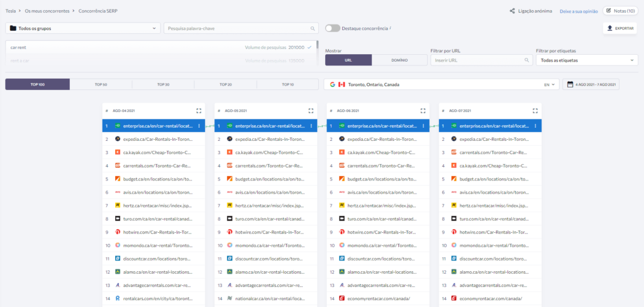
Task: Open the Todos os grupos dropdown
Action: pyautogui.click(x=82, y=28)
